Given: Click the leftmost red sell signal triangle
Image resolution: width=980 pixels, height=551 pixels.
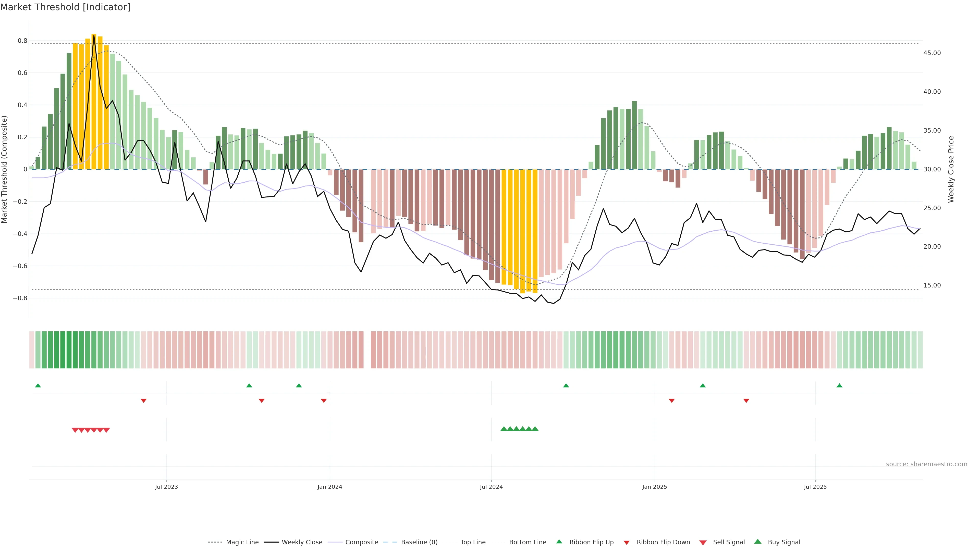Looking at the screenshot, I should tap(75, 430).
